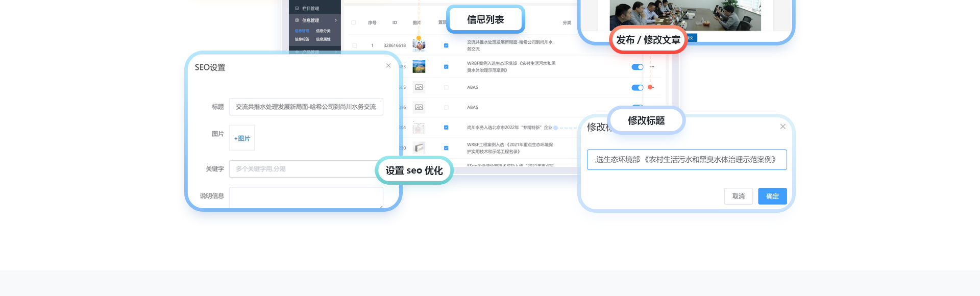Open the 信息分类 submenu
The width and height of the screenshot is (980, 296).
coord(323,31)
